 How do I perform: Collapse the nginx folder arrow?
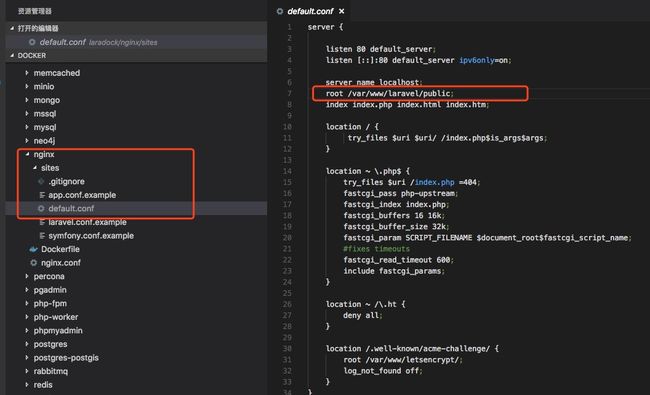point(27,154)
